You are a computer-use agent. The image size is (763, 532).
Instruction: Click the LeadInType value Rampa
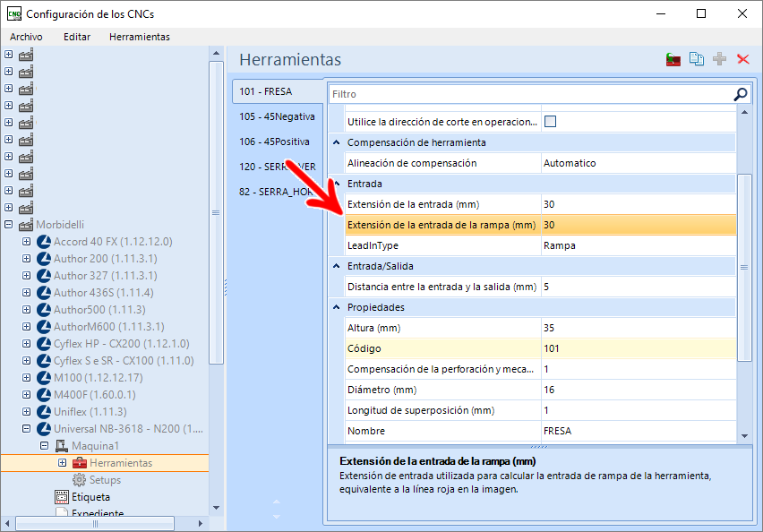click(639, 245)
